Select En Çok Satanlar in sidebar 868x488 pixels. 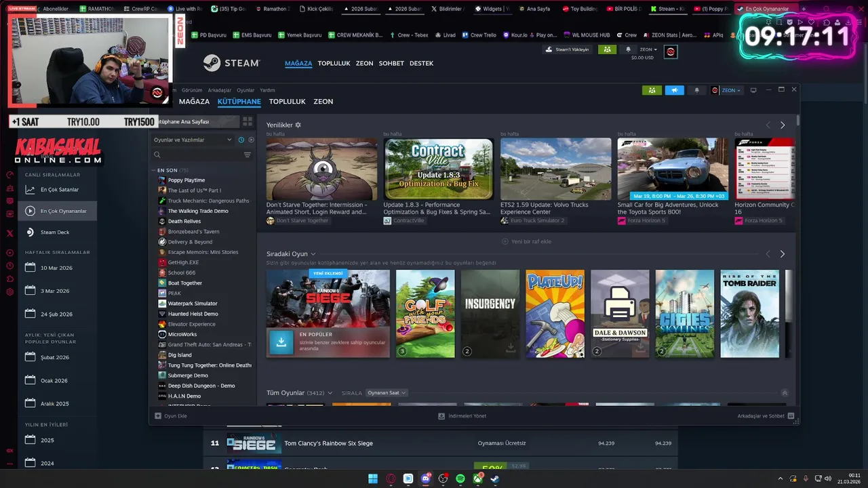click(x=58, y=190)
